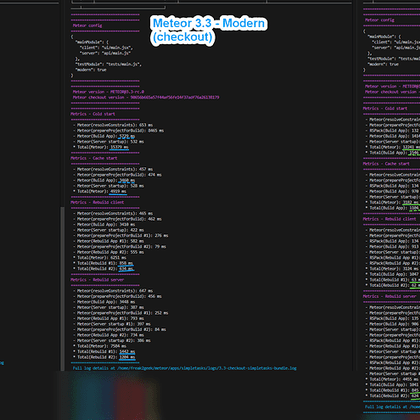The height and width of the screenshot is (420, 420).
Task: Open the 3.3-checkout-simpletasks-bundle.log path link
Action: coord(207,368)
